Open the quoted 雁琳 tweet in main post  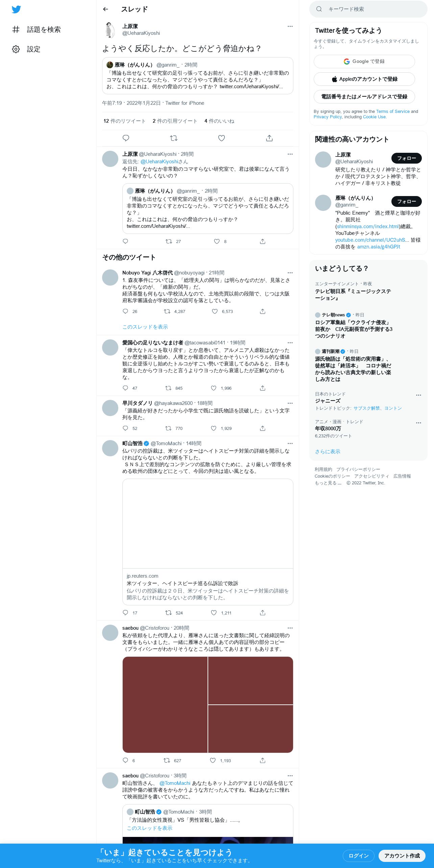[197, 76]
